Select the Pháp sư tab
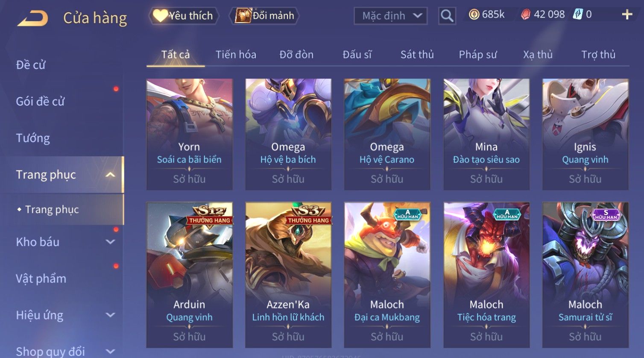The width and height of the screenshot is (644, 358). 478,55
